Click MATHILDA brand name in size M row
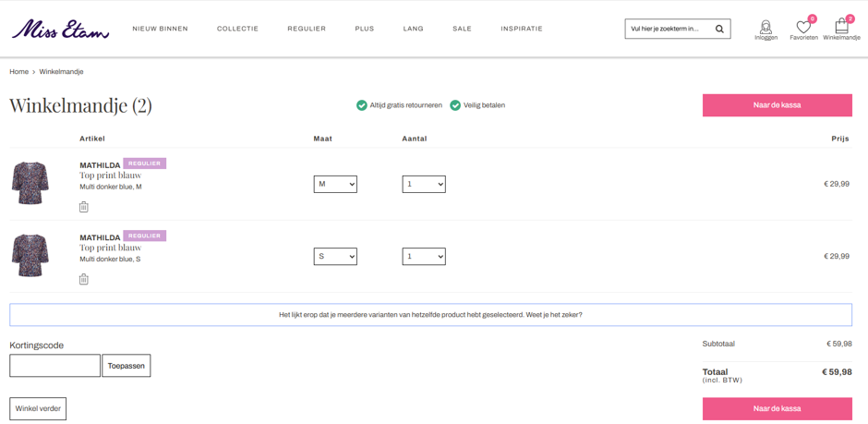The image size is (868, 424). click(x=100, y=165)
